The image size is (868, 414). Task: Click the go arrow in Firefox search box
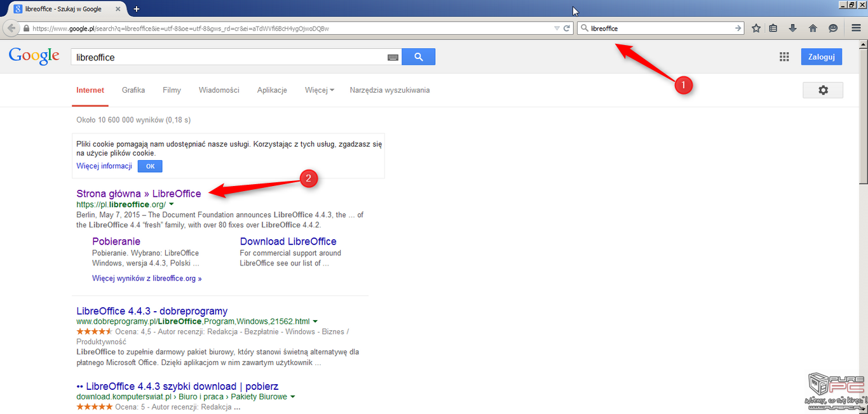(738, 29)
